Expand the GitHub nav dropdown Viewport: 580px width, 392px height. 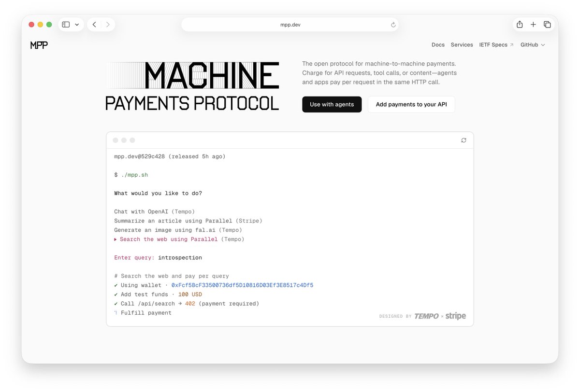533,45
